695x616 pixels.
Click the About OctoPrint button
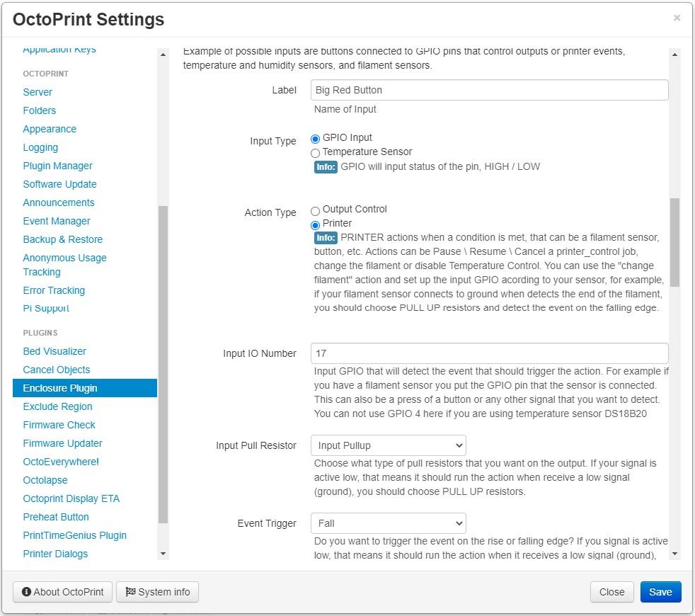coord(62,592)
